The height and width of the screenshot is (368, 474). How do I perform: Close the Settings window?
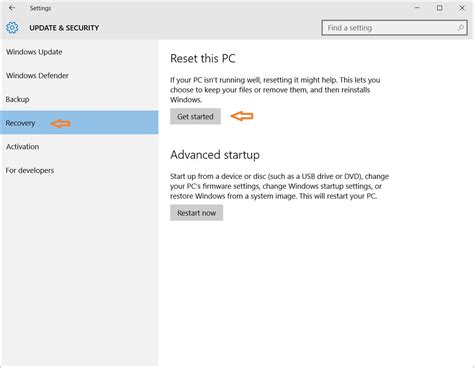[x=462, y=8]
